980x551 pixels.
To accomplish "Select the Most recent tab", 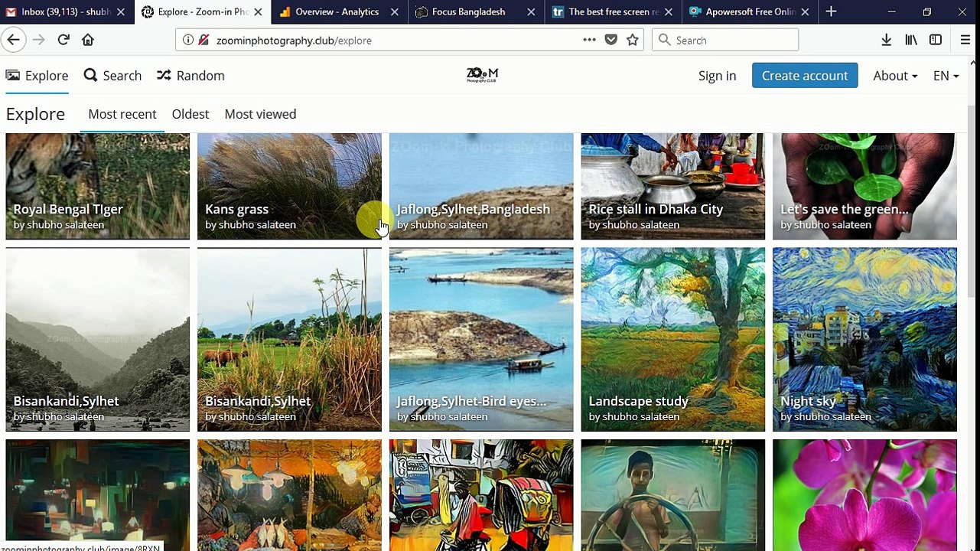I will click(122, 114).
